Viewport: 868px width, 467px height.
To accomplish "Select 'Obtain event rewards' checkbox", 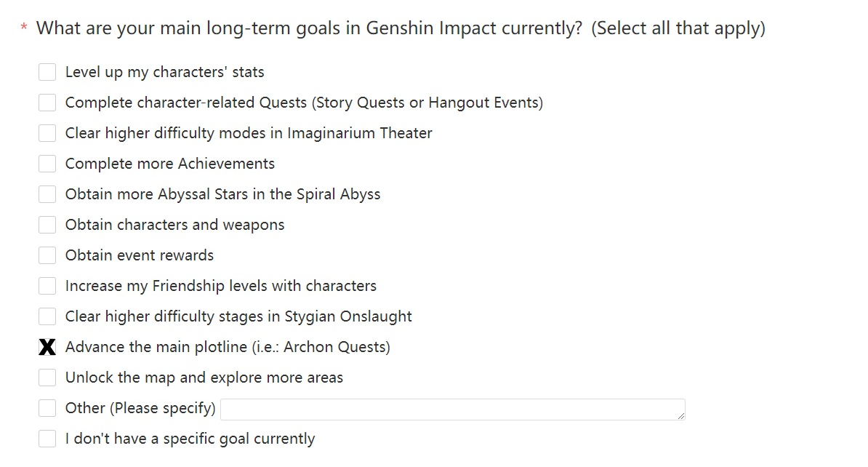I will [47, 255].
